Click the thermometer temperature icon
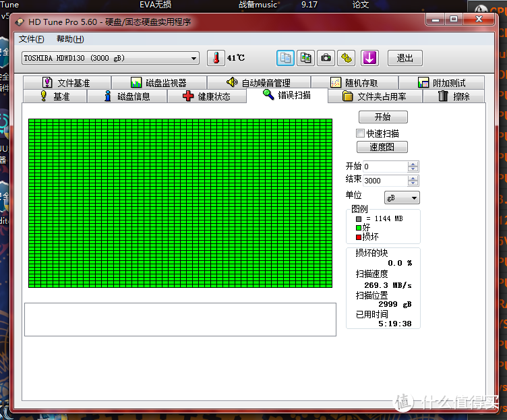This screenshot has width=507, height=420. pos(216,58)
